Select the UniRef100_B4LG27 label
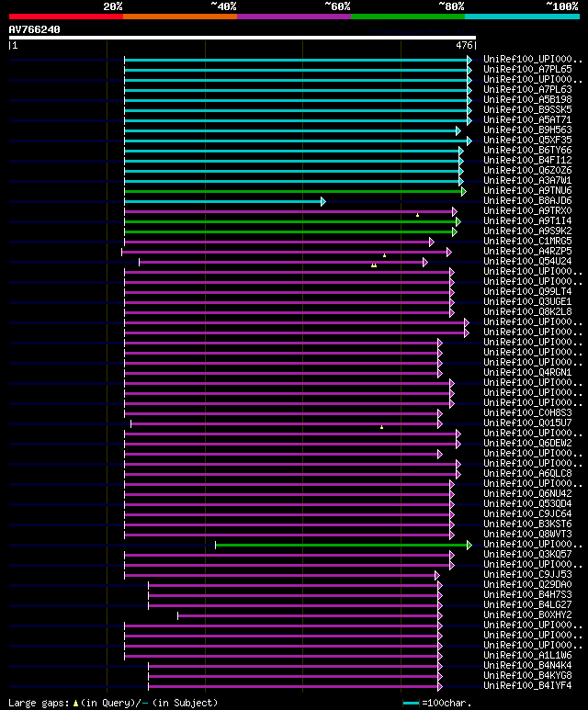 click(x=527, y=605)
